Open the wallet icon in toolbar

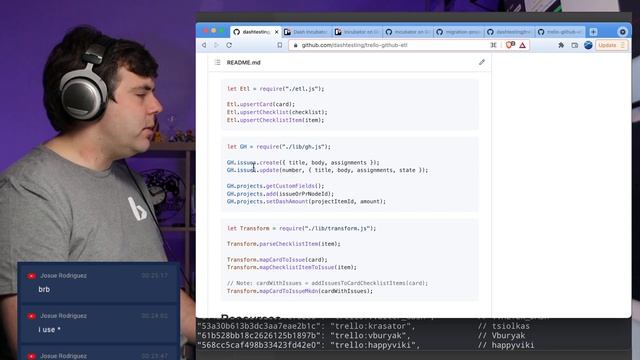click(x=575, y=45)
